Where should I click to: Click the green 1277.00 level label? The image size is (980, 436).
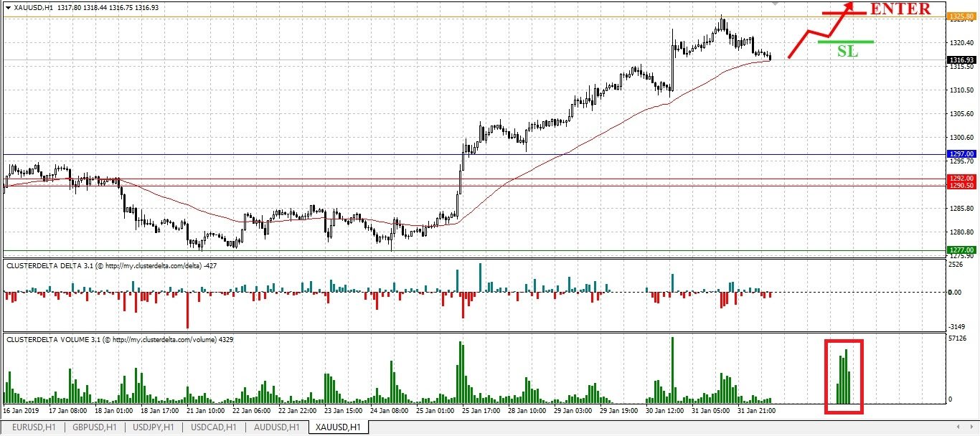(x=961, y=250)
